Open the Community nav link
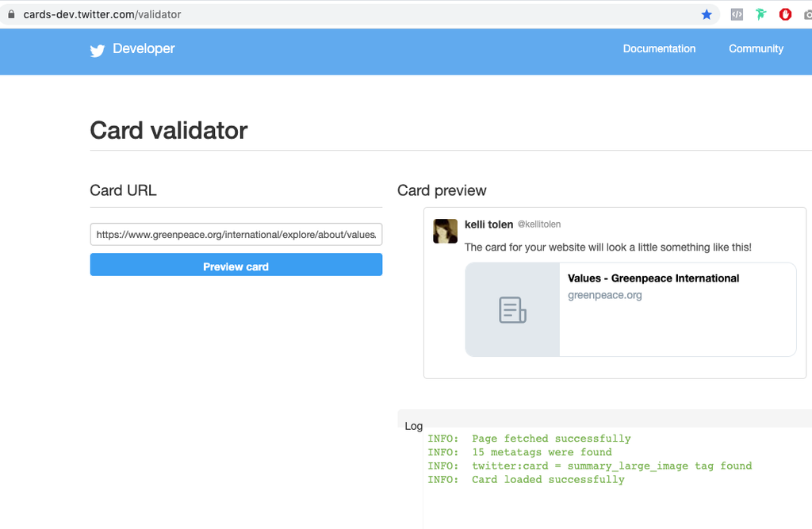812x529 pixels. [756, 48]
